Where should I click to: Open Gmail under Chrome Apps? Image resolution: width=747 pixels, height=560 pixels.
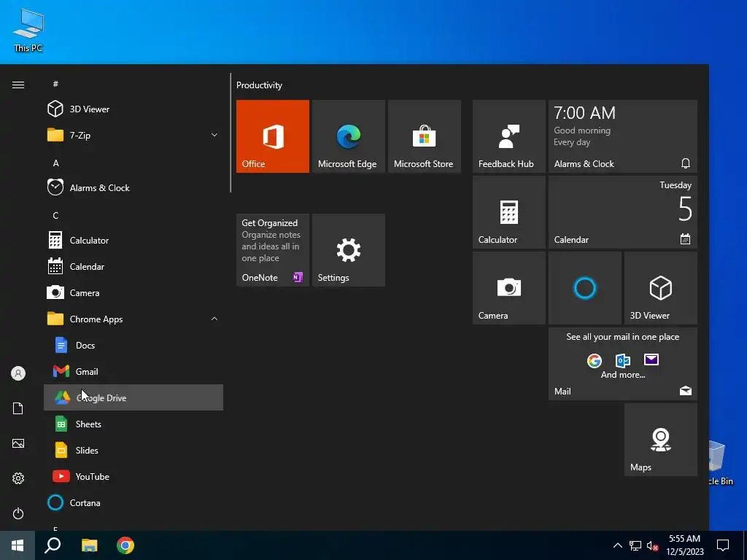coord(133,371)
